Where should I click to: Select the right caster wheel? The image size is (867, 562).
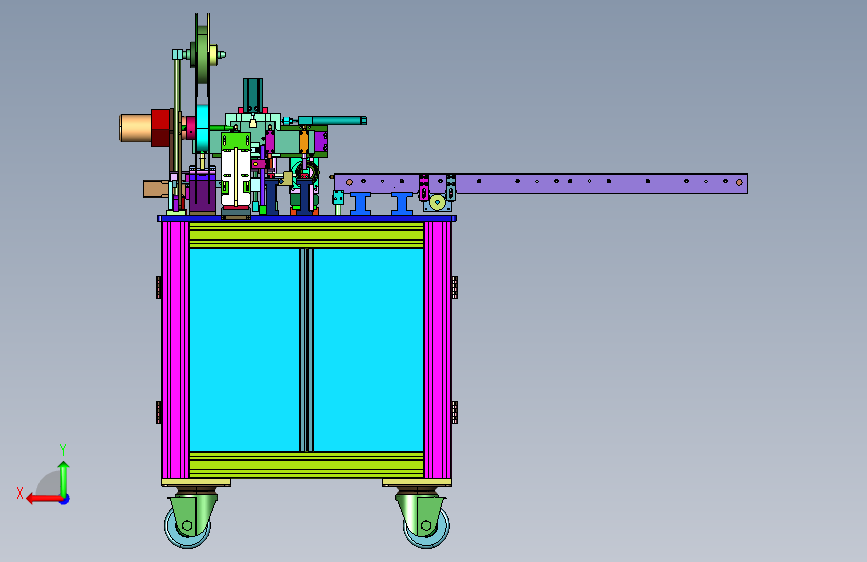(x=426, y=527)
